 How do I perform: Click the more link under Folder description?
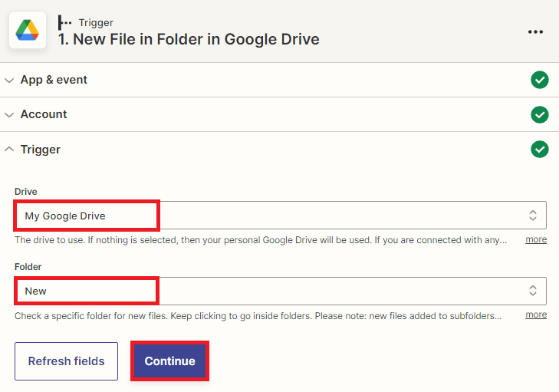click(536, 315)
